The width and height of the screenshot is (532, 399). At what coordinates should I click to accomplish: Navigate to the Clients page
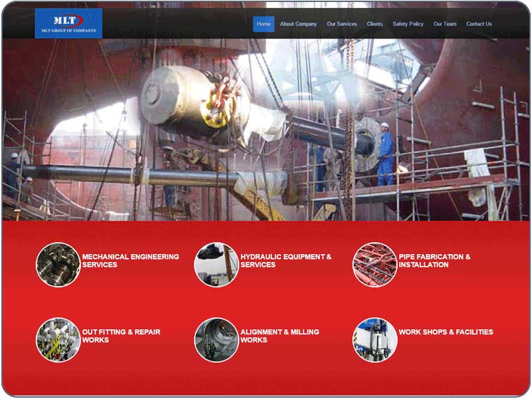pyautogui.click(x=374, y=24)
